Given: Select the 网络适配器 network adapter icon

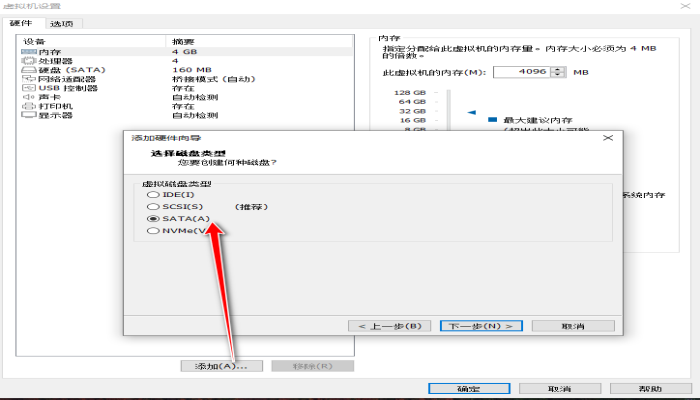Looking at the screenshot, I should tap(29, 79).
